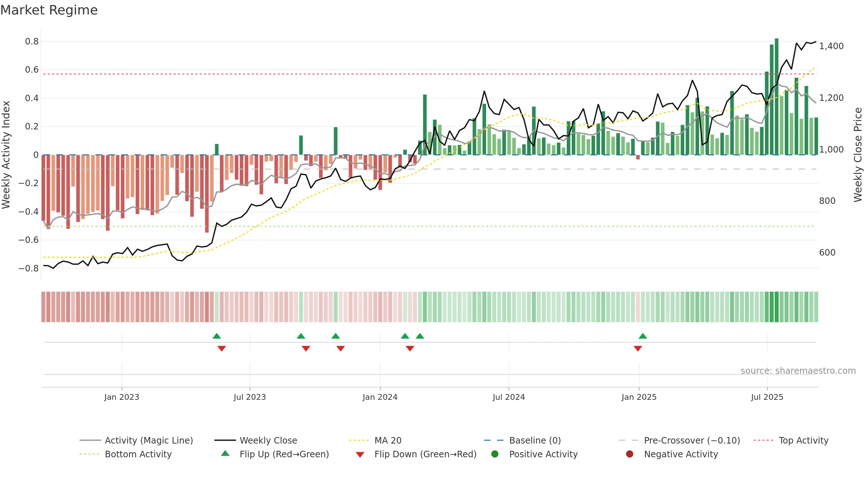Click the Jan 2024 x-axis label
The width and height of the screenshot is (868, 488).
click(x=380, y=397)
